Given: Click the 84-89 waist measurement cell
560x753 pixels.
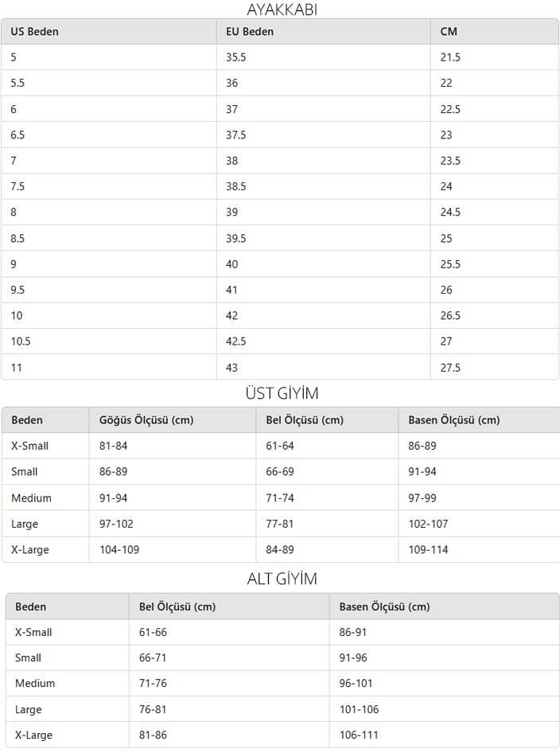Looking at the screenshot, I should pos(327,550).
